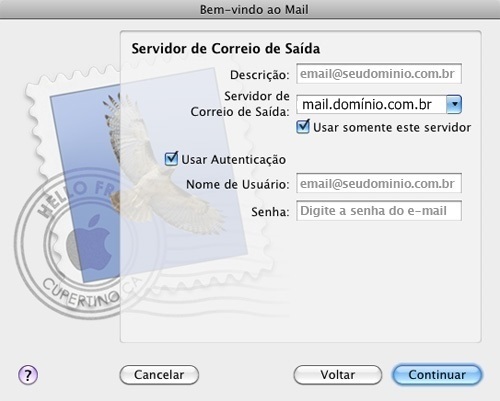Uncheck 'Usar somente este servidor' checkbox

(x=303, y=127)
